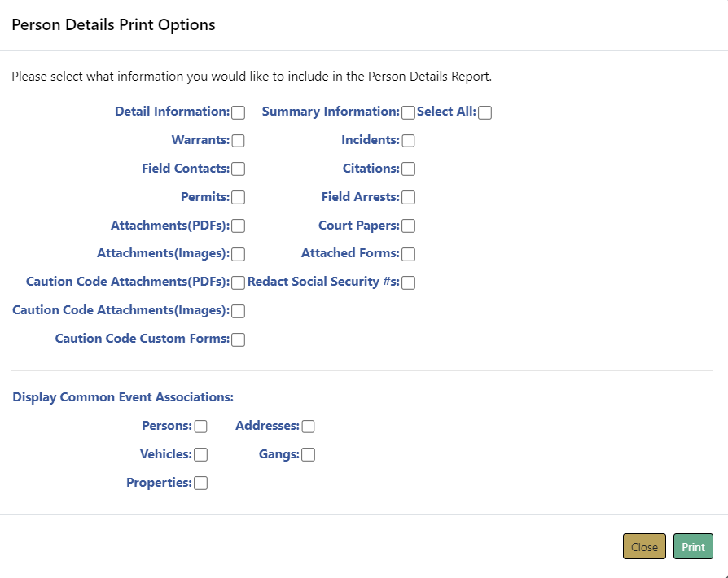Click the green Print button
This screenshot has height=578, width=728.
click(x=693, y=547)
